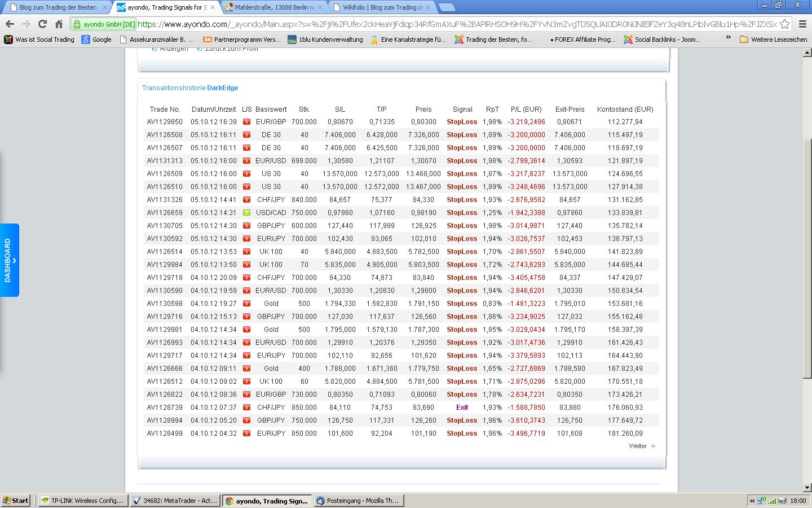The width and height of the screenshot is (812, 508).
Task: Open the Weitere Lesezeichen bookmarks folder
Action: 773,40
